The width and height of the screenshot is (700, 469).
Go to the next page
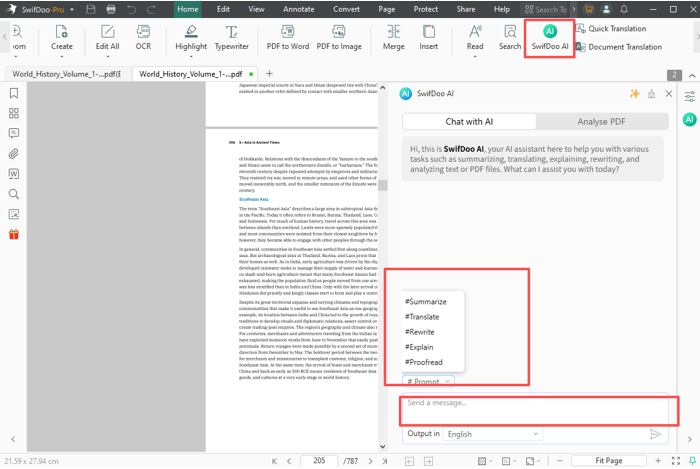[x=370, y=461]
